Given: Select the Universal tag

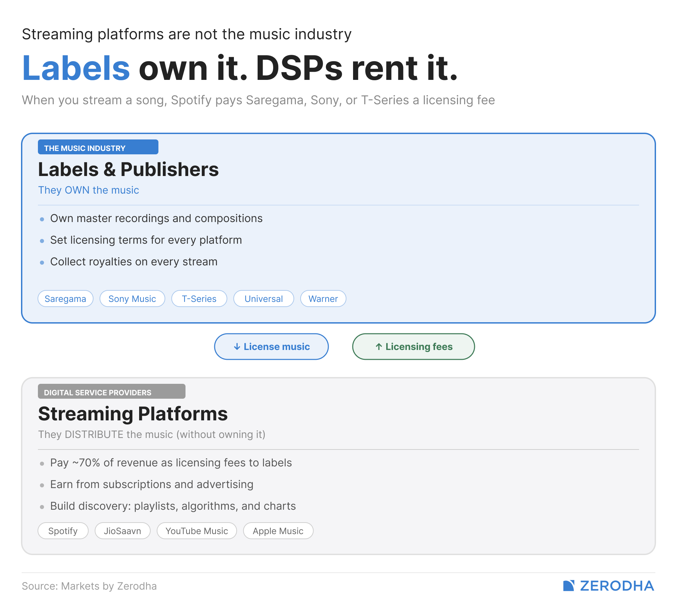Looking at the screenshot, I should pyautogui.click(x=263, y=299).
